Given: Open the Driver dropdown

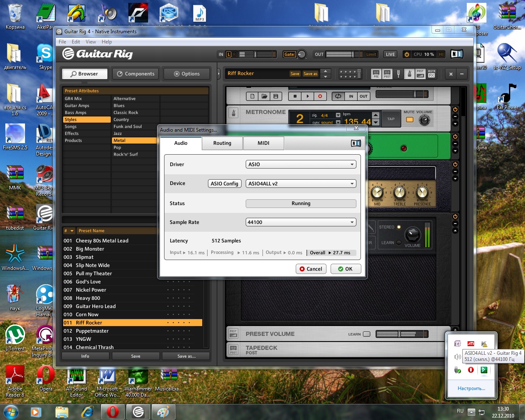Looking at the screenshot, I should [301, 164].
